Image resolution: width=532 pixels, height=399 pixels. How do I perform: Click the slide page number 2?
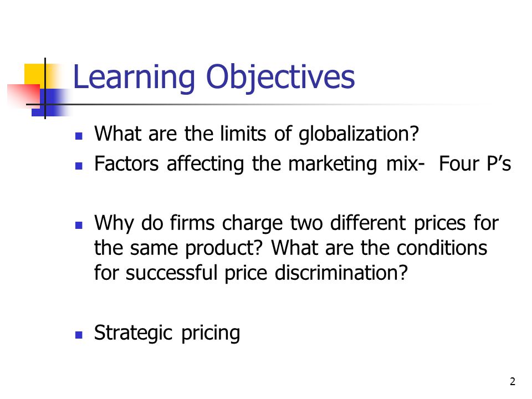[x=512, y=381]
